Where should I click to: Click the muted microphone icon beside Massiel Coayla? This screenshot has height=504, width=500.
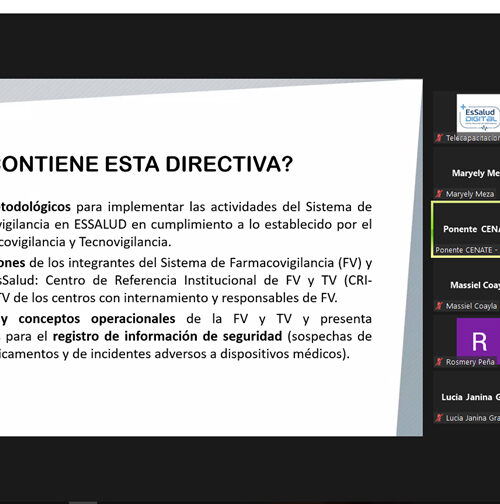point(439,306)
